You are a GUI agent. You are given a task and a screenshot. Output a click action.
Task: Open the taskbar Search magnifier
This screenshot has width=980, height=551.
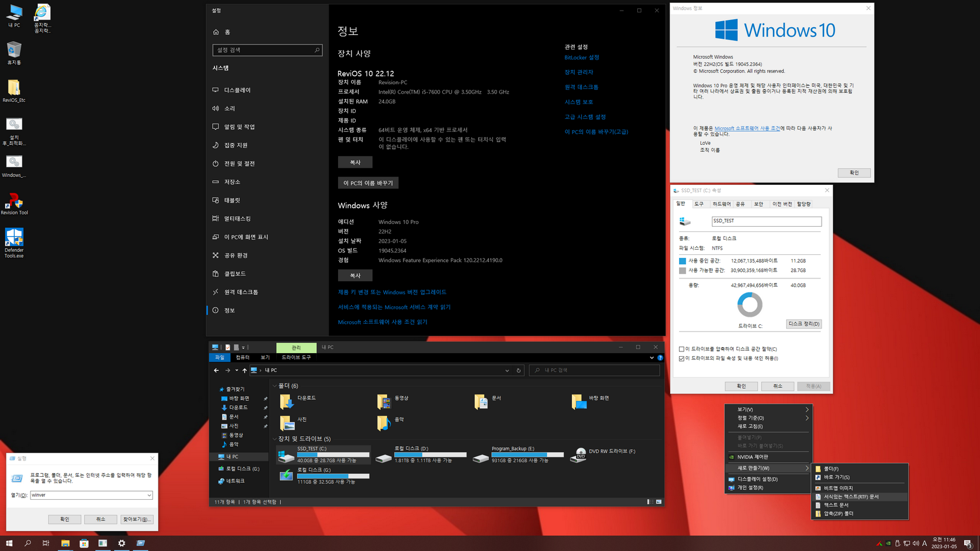[28, 543]
